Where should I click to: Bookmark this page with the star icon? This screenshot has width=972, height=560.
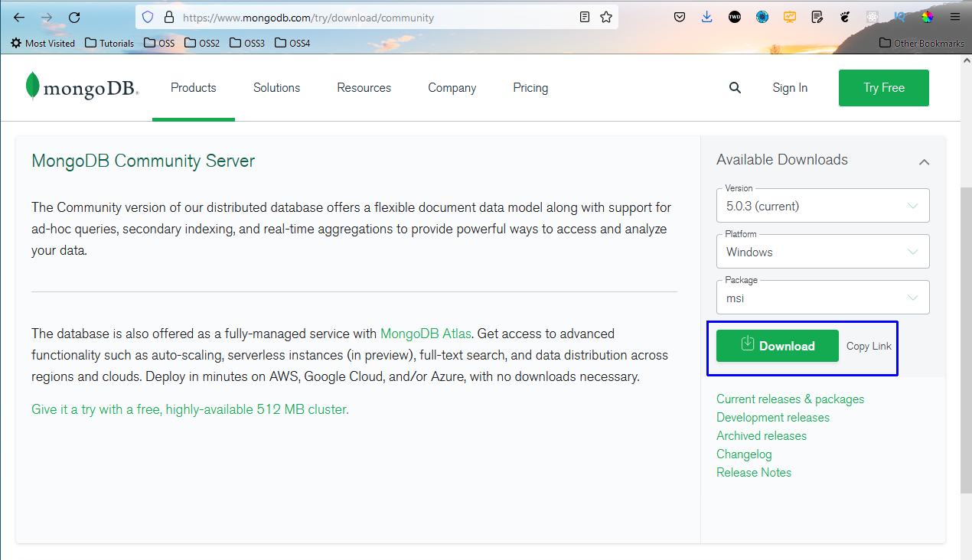606,17
